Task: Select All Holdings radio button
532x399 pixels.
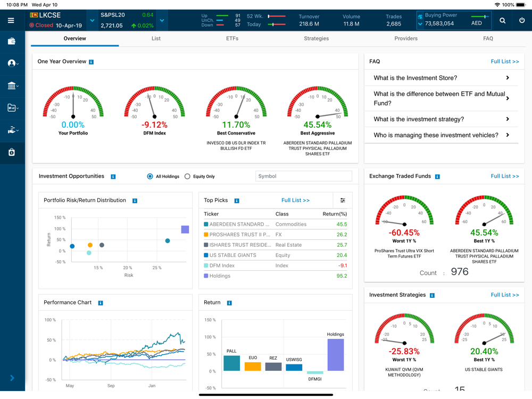Action: tap(149, 177)
